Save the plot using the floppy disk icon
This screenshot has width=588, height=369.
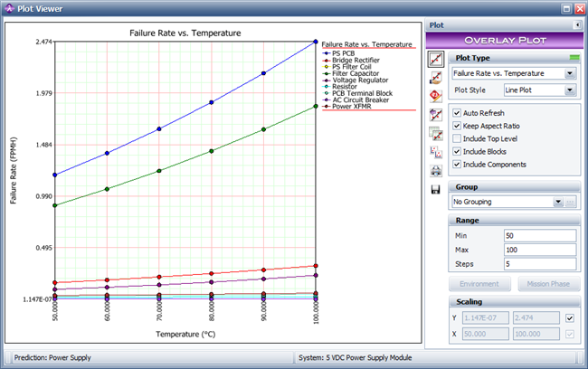tap(436, 189)
